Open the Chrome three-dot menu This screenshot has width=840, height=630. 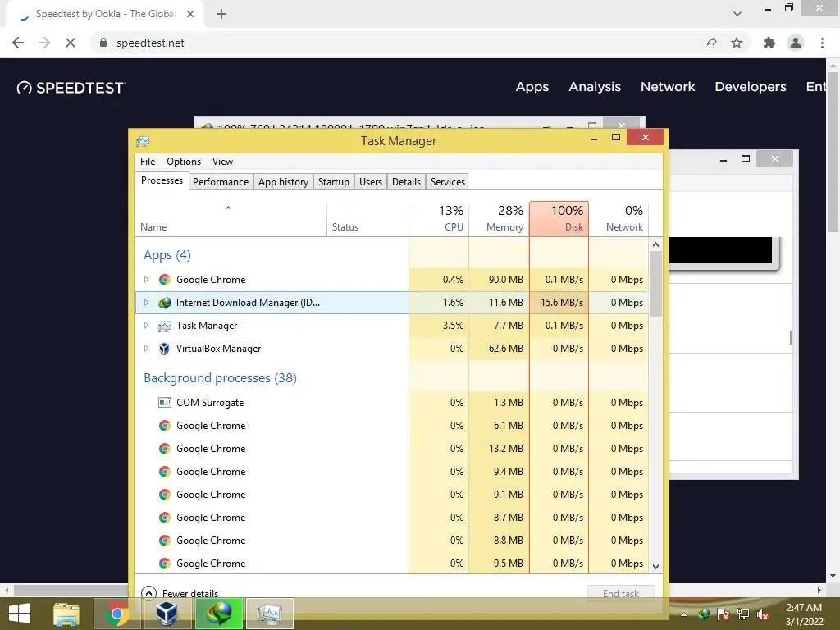click(822, 43)
